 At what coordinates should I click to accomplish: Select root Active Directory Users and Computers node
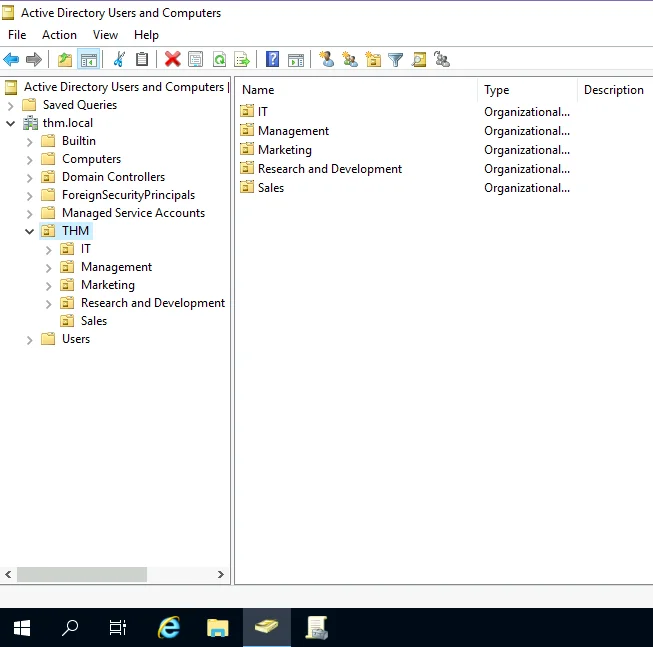tap(124, 87)
